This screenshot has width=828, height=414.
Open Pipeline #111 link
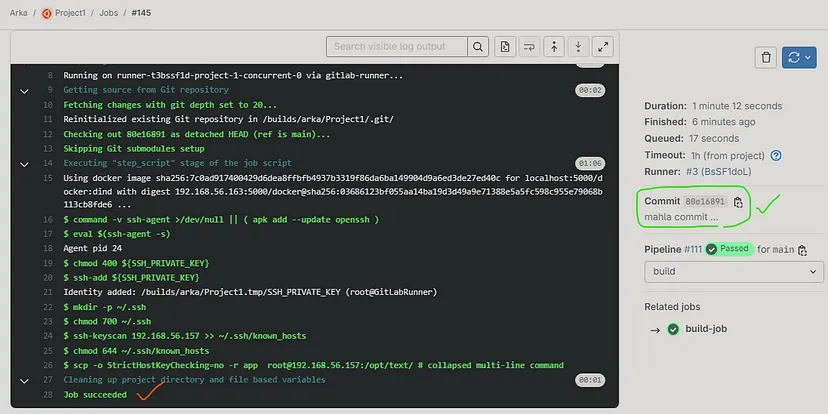tap(693, 249)
